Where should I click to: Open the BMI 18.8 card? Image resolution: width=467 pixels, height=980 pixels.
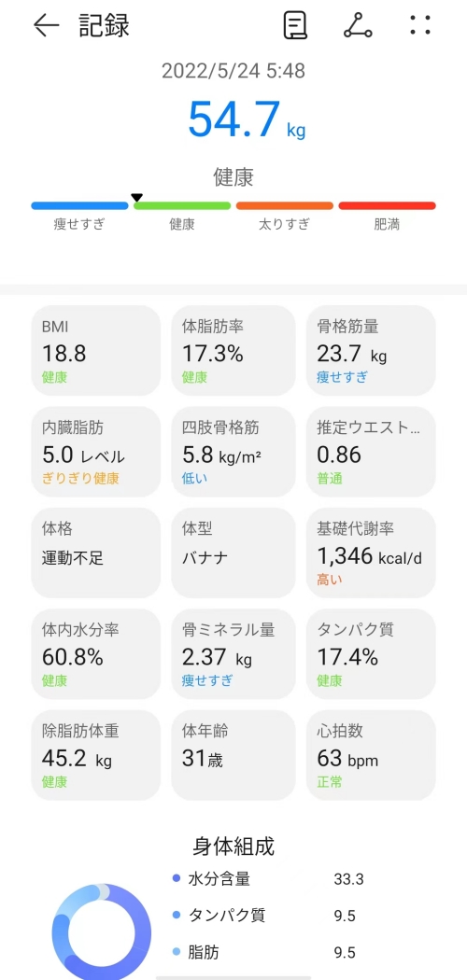(x=95, y=351)
